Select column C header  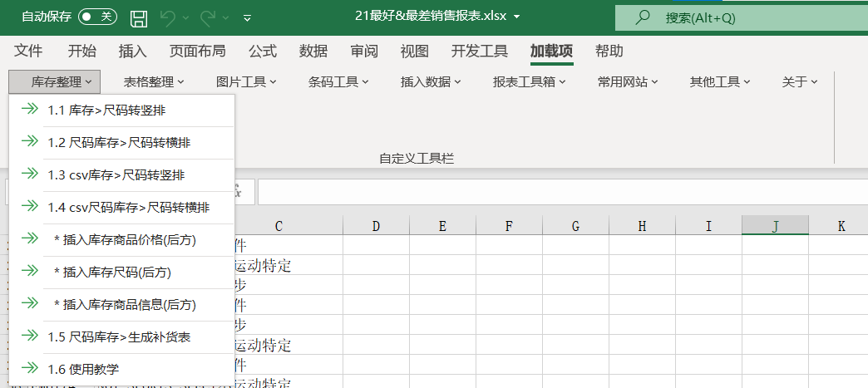289,225
